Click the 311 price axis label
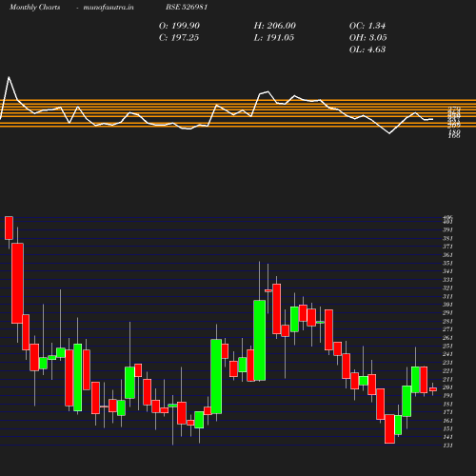Screen dimensions: 476x476 click(x=447, y=296)
